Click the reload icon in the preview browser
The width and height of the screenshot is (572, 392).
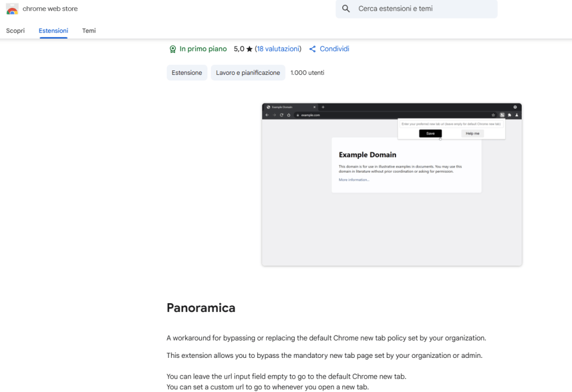(x=281, y=115)
